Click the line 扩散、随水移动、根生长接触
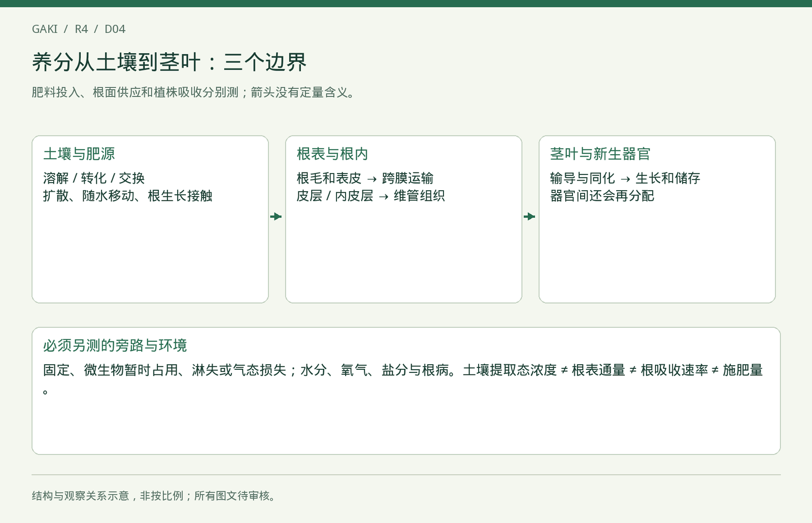 [128, 196]
